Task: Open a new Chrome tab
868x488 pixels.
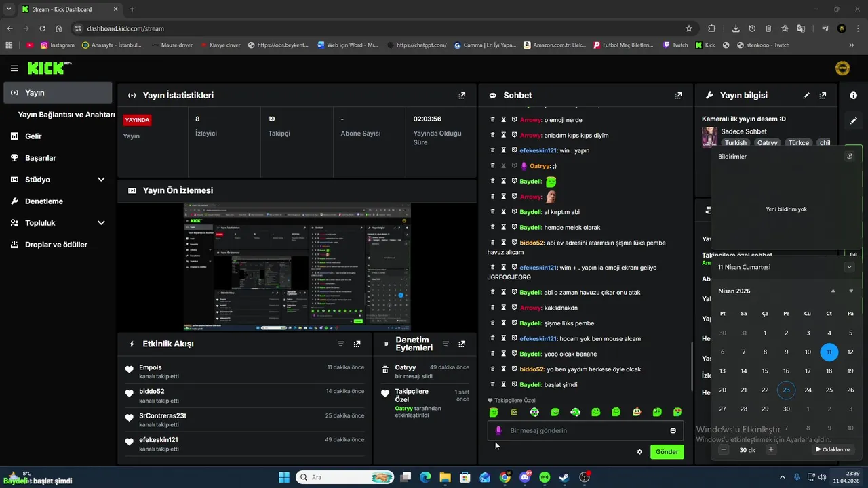Action: 132,9
